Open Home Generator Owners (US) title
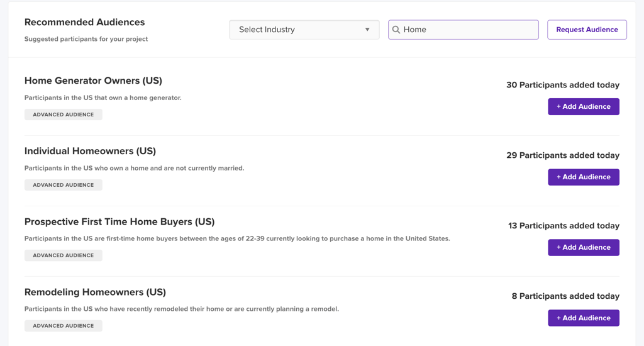The height and width of the screenshot is (346, 644). point(93,81)
